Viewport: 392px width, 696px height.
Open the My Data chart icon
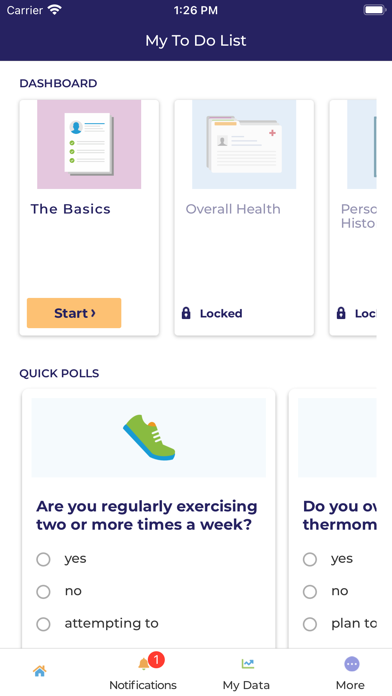(248, 664)
